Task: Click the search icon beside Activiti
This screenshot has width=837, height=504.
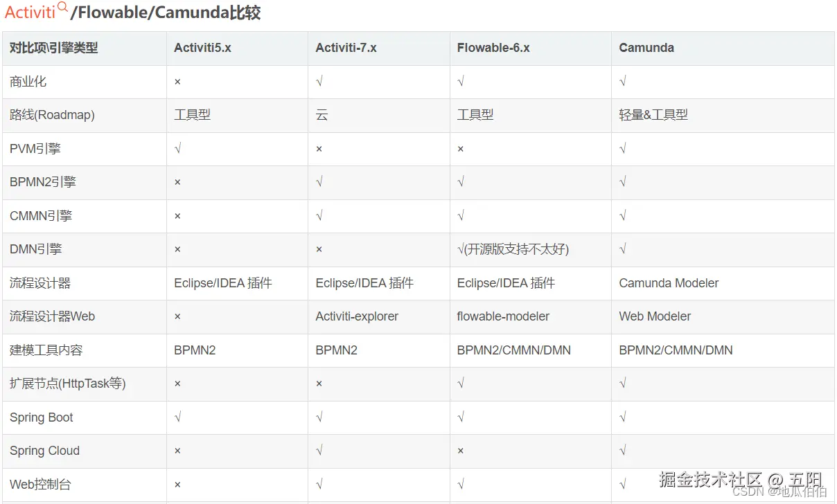Action: (63, 8)
